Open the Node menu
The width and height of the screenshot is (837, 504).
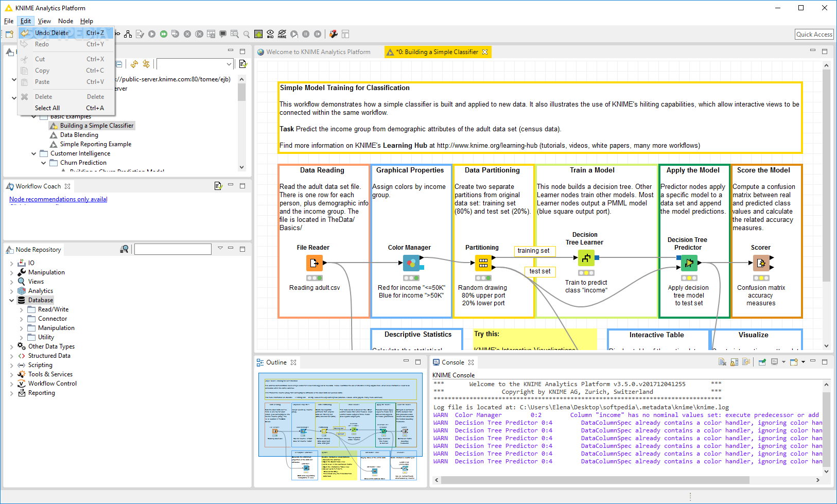[x=65, y=21]
